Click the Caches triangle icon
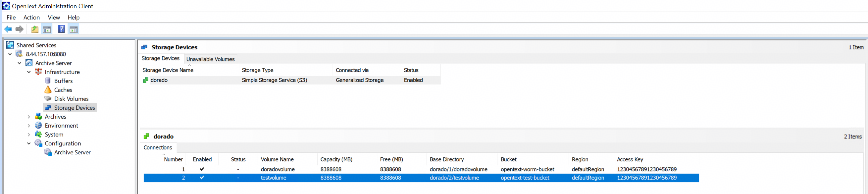 (48, 90)
